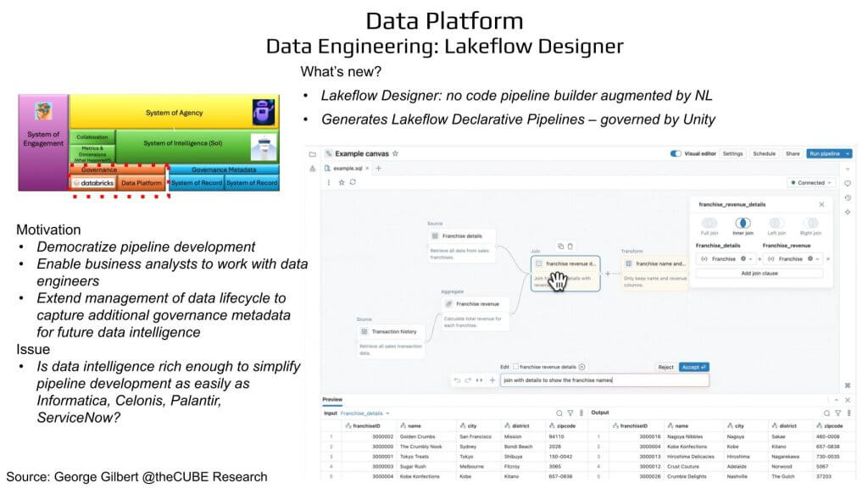Open version history icon in right sidebar
The width and height of the screenshot is (868, 488).
[x=848, y=197]
